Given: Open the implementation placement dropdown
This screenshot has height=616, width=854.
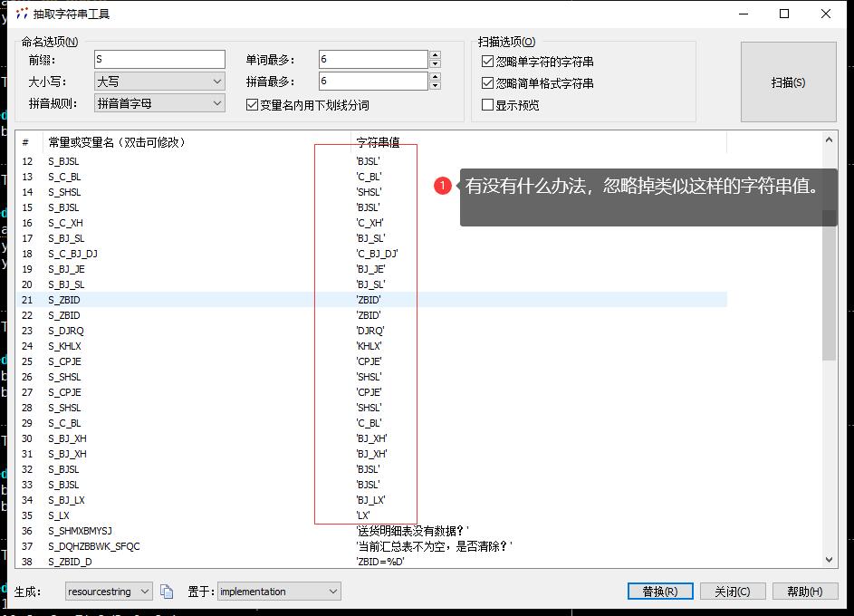Looking at the screenshot, I should click(x=279, y=592).
